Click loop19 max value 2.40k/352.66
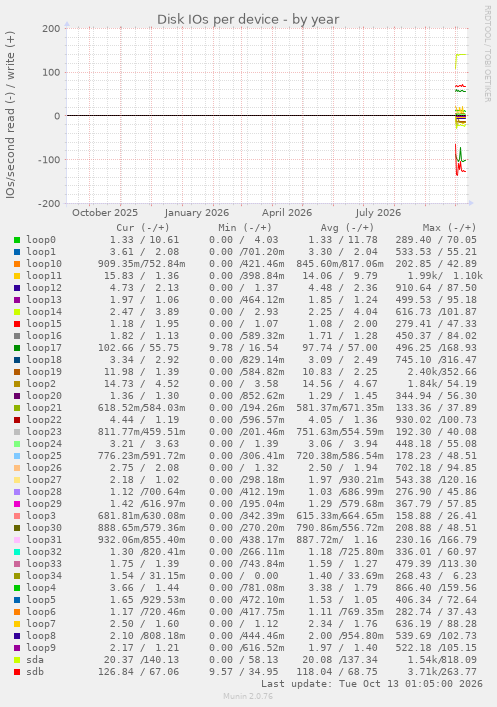Image resolution: width=497 pixels, height=707 pixels. pyautogui.click(x=442, y=372)
